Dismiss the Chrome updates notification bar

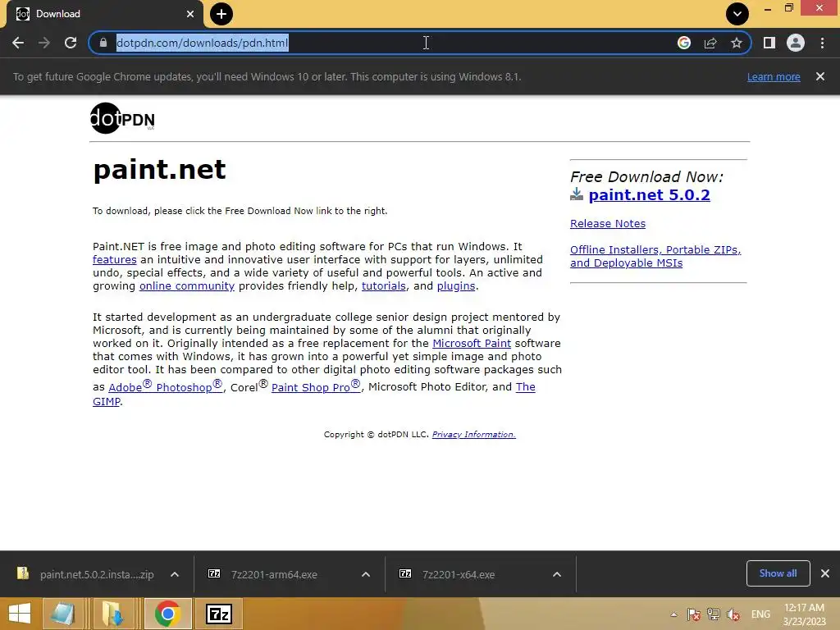820,76
